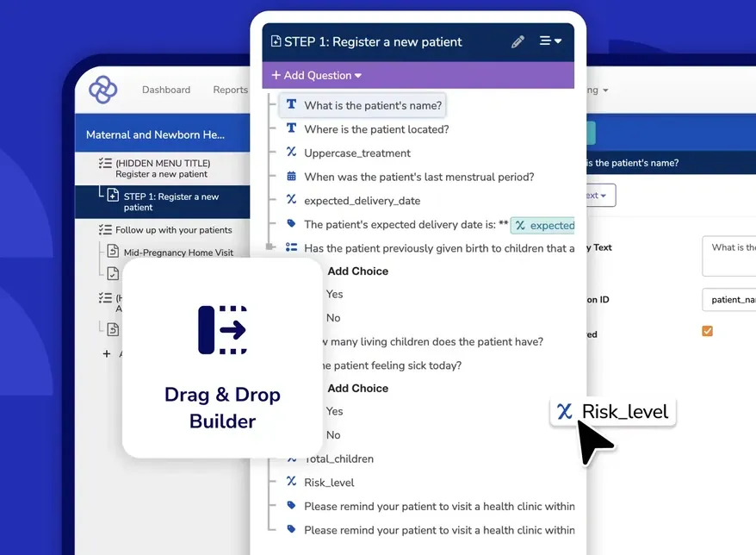Select first 'Please remind your patient to visit' label
The width and height of the screenshot is (756, 555).
[439, 506]
